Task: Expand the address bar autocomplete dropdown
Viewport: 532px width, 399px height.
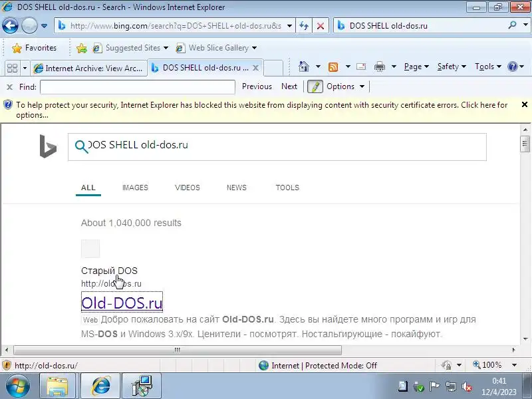Action: tap(289, 26)
